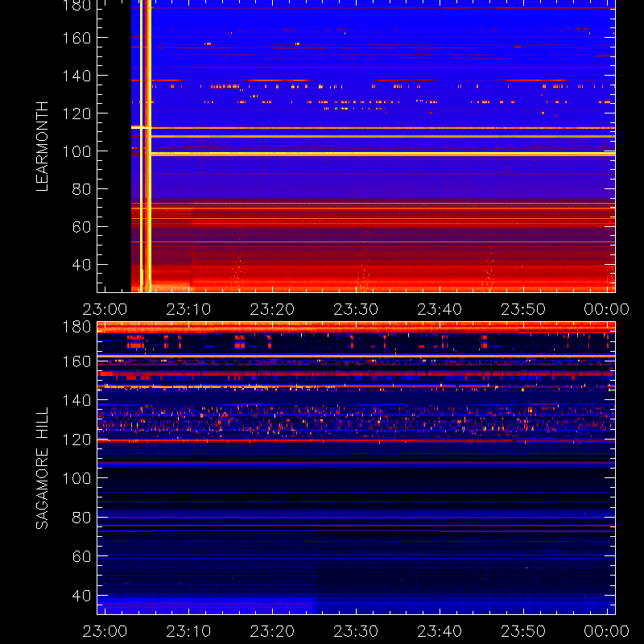The width and height of the screenshot is (644, 644).
Task: Click the 23:00 time label under Learmonth plot
Action: pos(105,309)
